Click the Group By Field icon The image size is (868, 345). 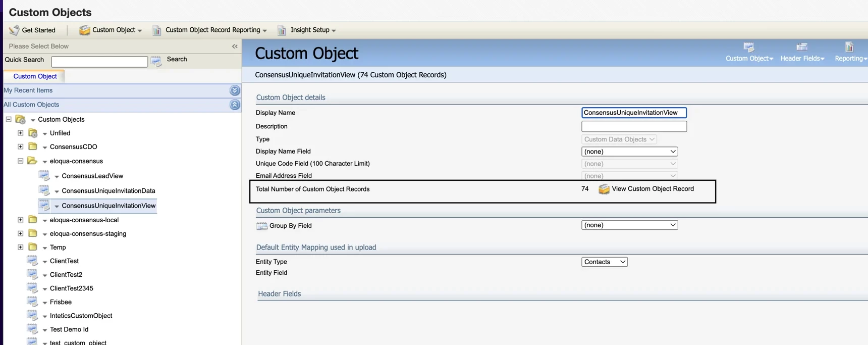point(261,226)
